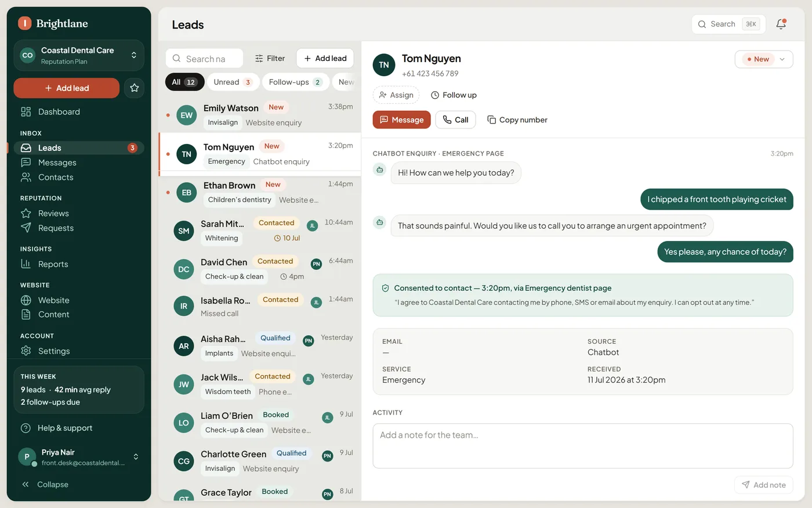This screenshot has width=812, height=508.
Task: Open Liam O'Brien lead
Action: [260, 422]
